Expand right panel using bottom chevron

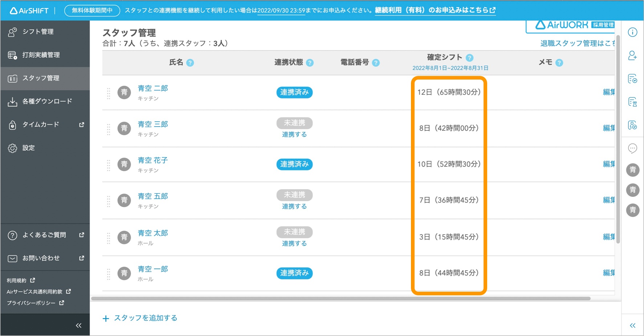click(632, 325)
